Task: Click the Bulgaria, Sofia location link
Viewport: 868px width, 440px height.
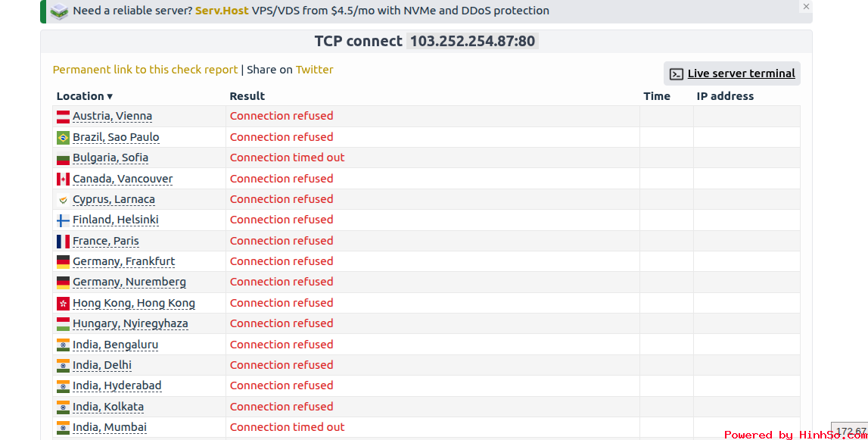Action: (110, 158)
